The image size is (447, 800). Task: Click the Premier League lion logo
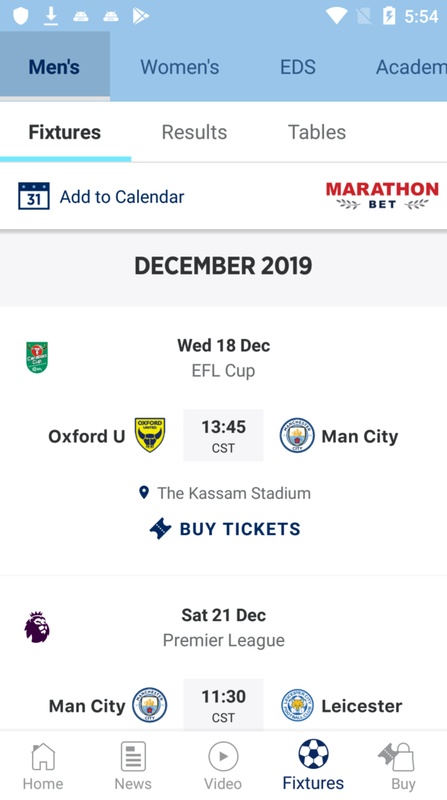tap(37, 627)
